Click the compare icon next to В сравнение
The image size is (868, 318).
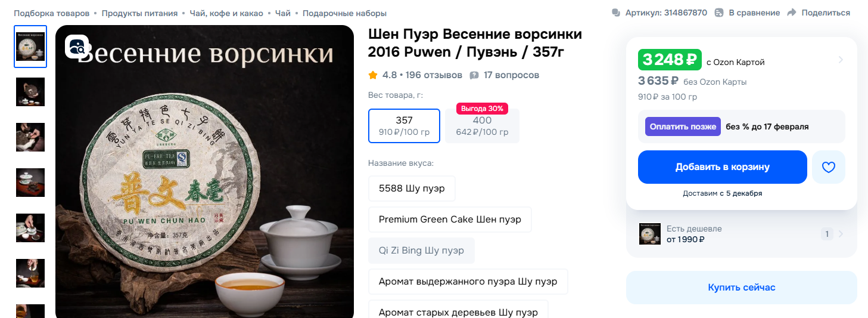(x=719, y=13)
